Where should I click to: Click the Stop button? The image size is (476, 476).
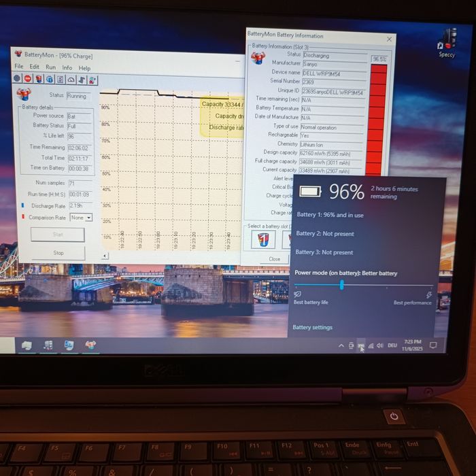[x=58, y=253]
